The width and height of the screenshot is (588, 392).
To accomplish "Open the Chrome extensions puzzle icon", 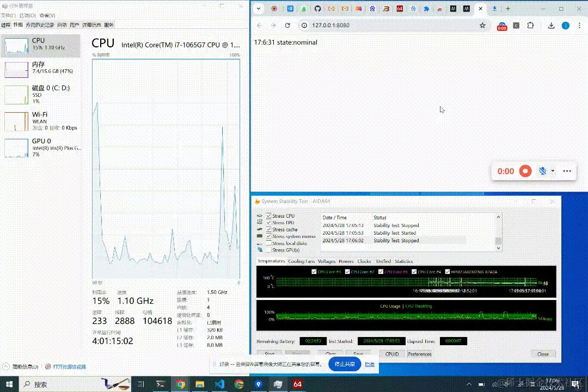I will tap(530, 26).
